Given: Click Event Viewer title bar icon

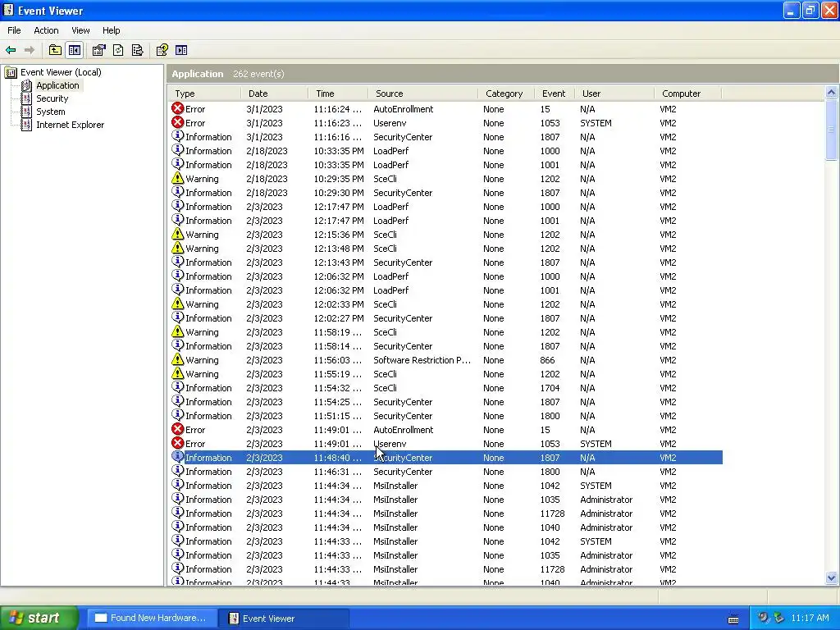Looking at the screenshot, I should [8, 10].
